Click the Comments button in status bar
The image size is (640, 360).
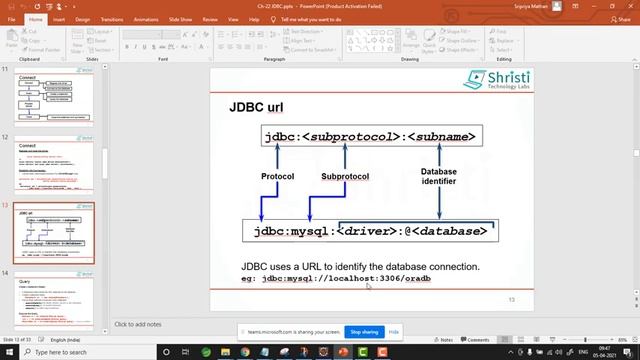pyautogui.click(x=475, y=340)
